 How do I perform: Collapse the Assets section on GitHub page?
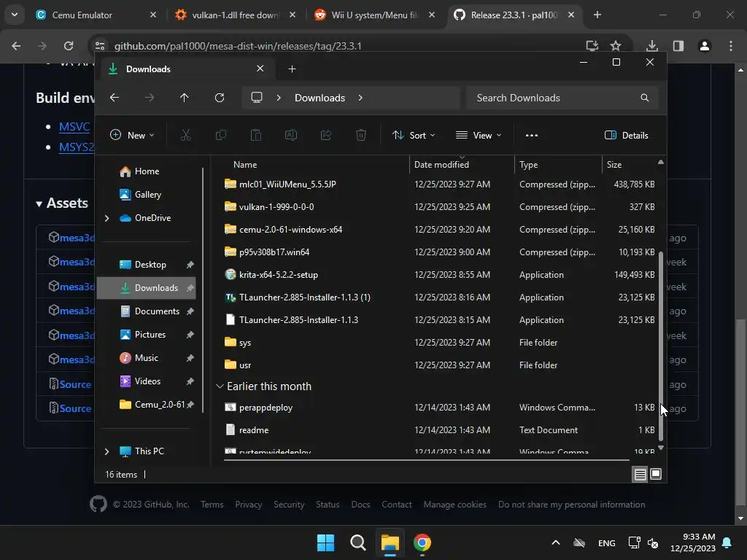coord(39,204)
